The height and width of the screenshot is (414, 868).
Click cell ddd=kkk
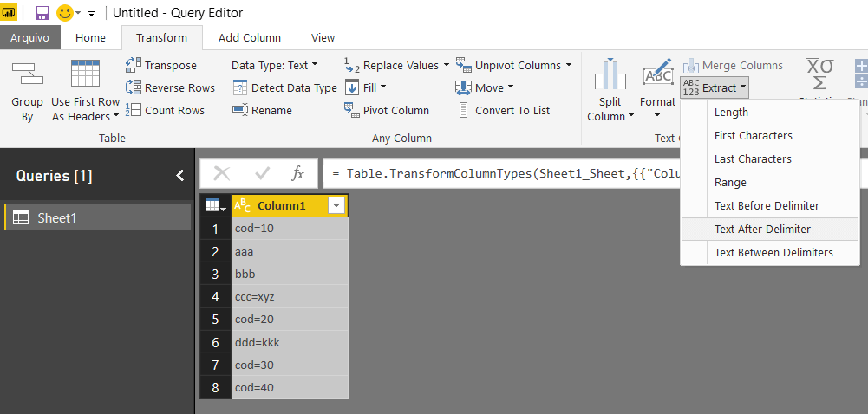290,342
